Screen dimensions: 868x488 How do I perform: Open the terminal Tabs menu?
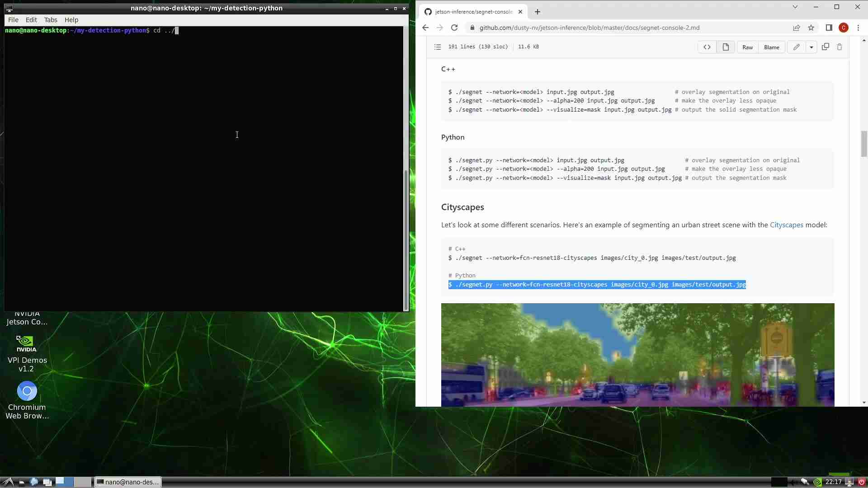51,20
